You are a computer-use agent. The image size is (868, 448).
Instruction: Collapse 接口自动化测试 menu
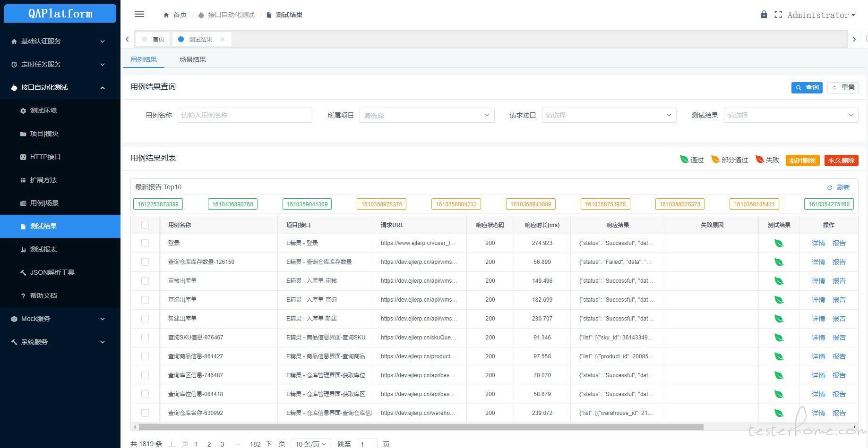click(60, 87)
